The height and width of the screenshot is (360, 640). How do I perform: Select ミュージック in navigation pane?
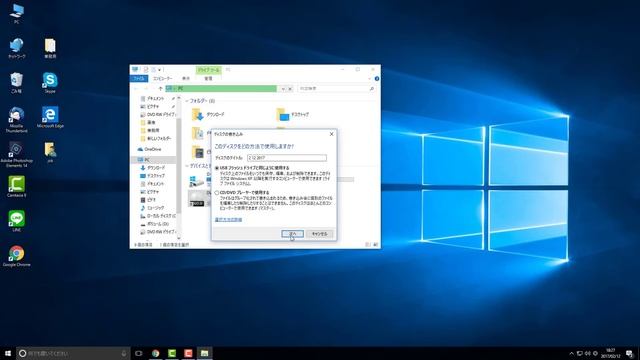point(153,208)
